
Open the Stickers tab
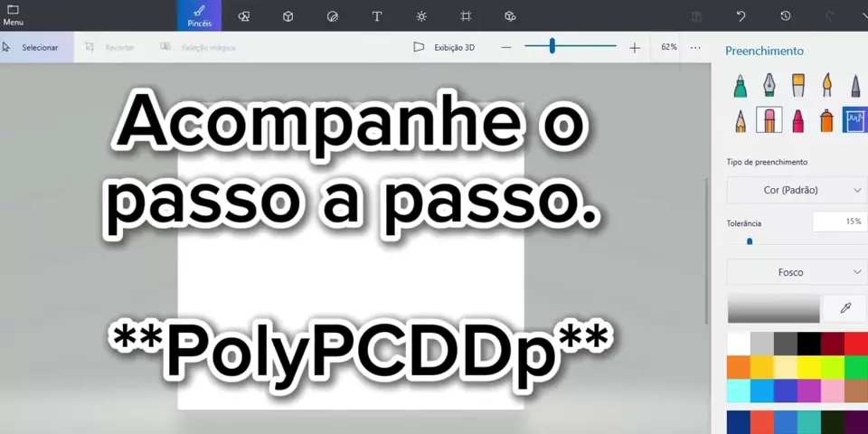[x=332, y=16]
